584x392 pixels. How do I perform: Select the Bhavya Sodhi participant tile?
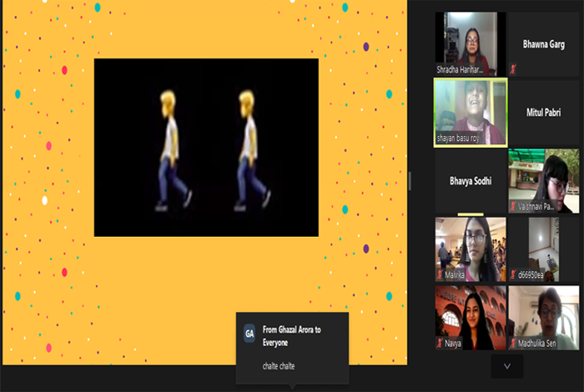tap(471, 181)
